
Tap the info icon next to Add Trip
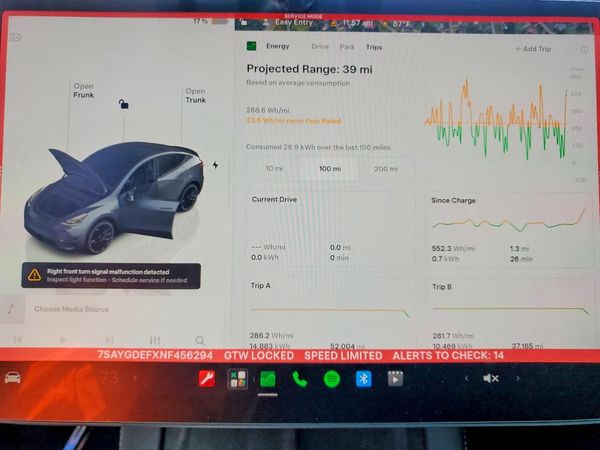[x=585, y=50]
